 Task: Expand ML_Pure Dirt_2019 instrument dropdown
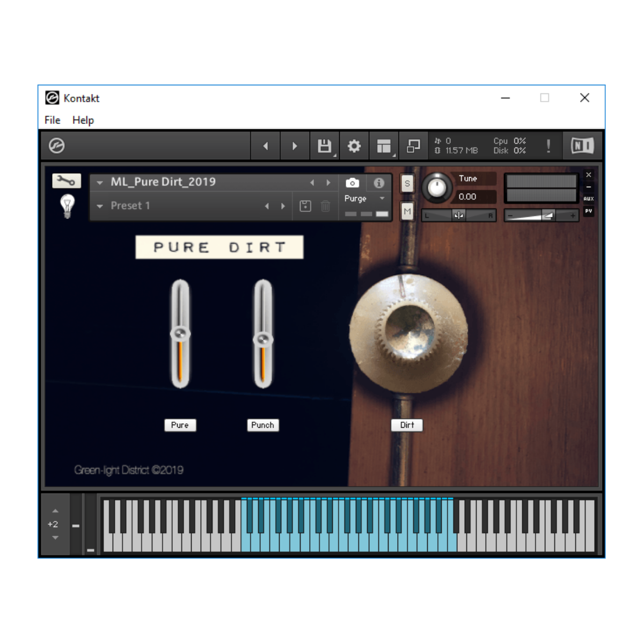(100, 183)
